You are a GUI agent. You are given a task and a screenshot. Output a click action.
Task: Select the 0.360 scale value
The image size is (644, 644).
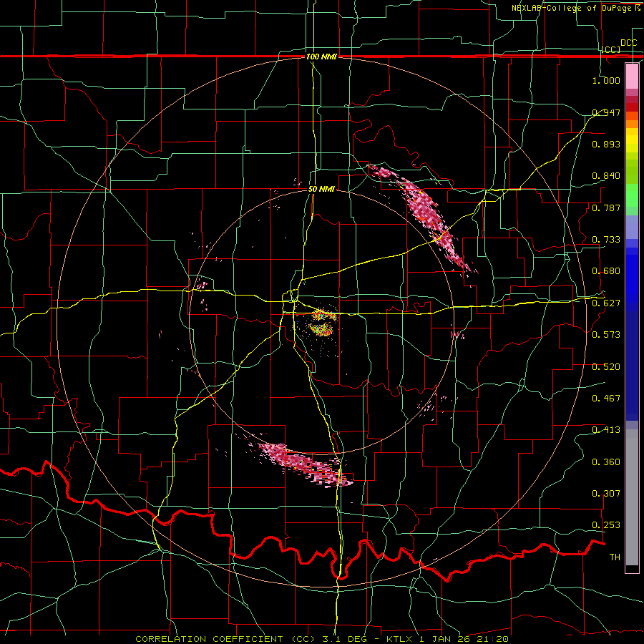[606, 462]
